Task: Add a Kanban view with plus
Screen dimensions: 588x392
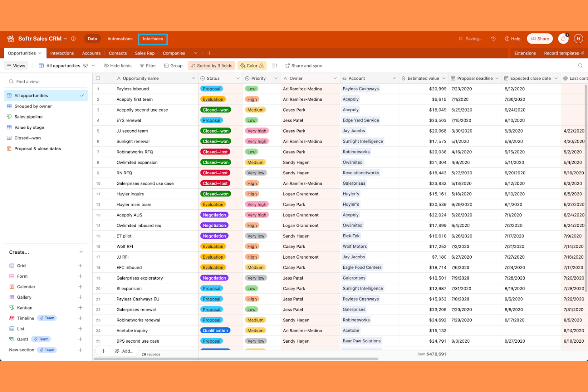Action: [x=80, y=308]
